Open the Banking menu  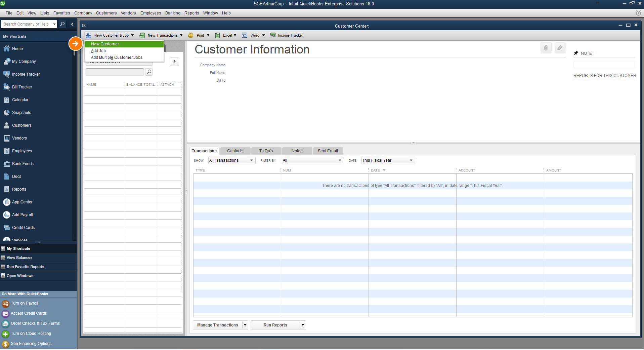(173, 13)
